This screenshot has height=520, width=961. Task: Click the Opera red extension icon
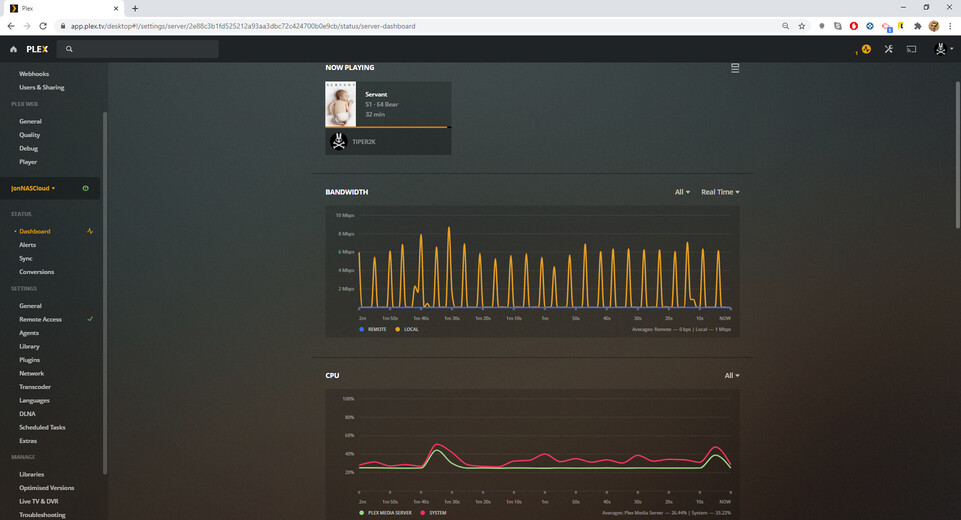(x=854, y=26)
